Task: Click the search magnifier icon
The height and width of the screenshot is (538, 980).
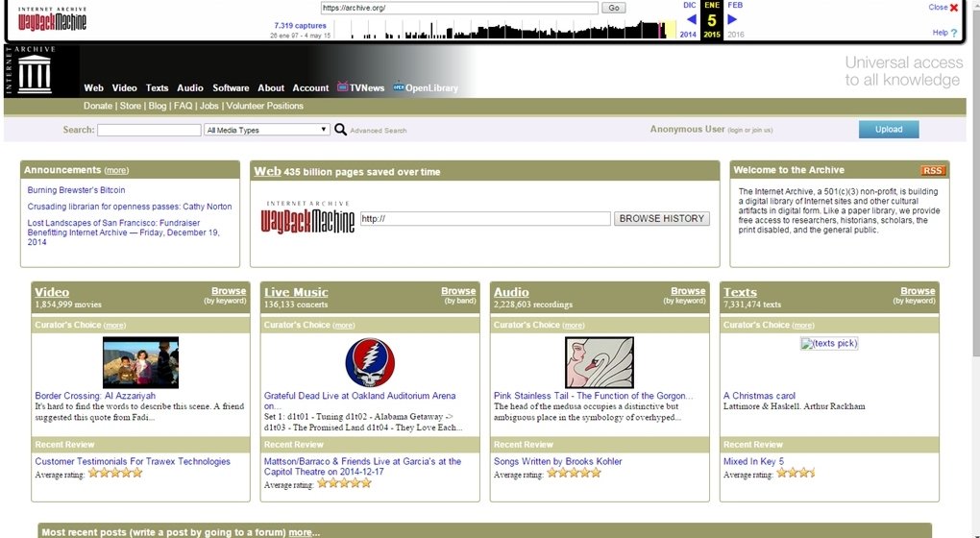Action: tap(341, 130)
